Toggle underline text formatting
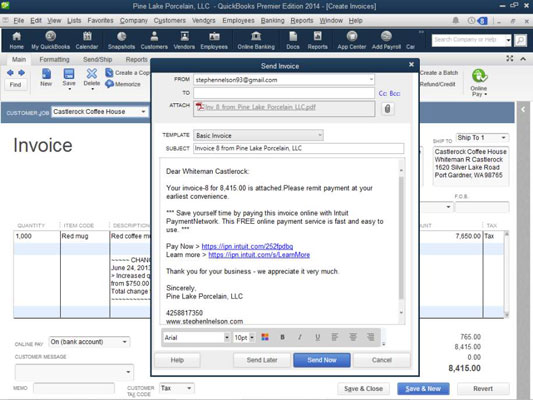The width and height of the screenshot is (533, 400). [x=317, y=337]
